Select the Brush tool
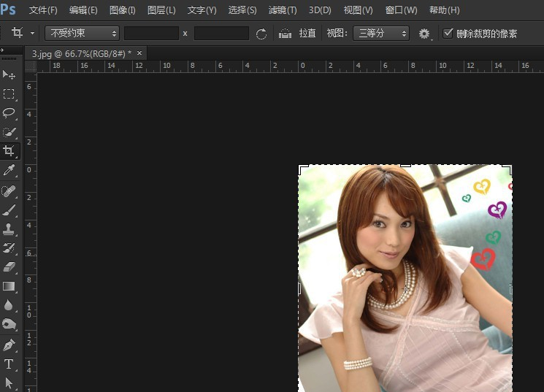The image size is (544, 392). point(9,210)
